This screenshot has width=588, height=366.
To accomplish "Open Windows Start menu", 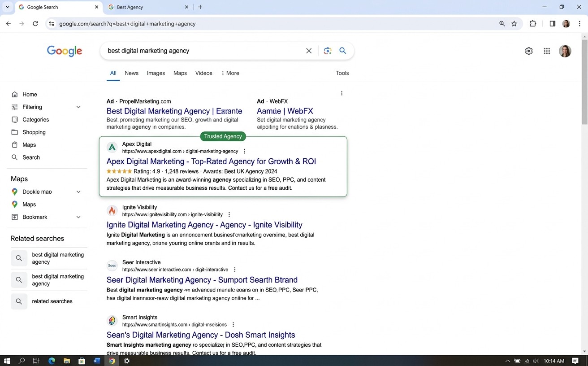I will (x=7, y=361).
